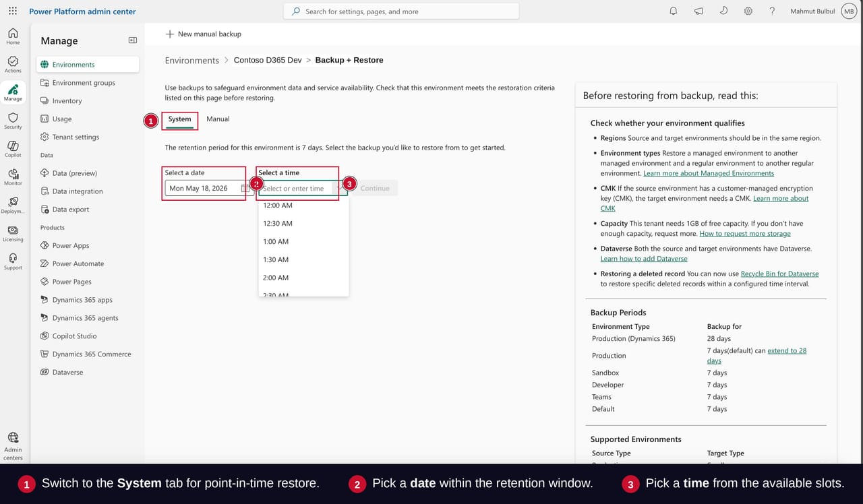Screen dimensions: 863x504
Task: Select Dataverse under Products
Action: (x=88, y=372)
